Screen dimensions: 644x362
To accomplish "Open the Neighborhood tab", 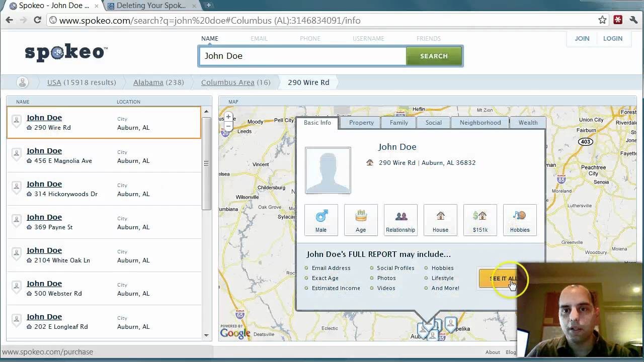I will tap(480, 123).
